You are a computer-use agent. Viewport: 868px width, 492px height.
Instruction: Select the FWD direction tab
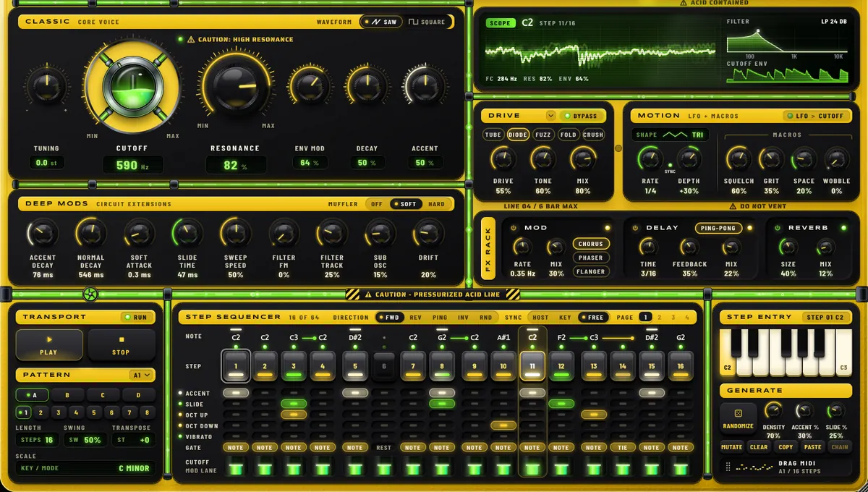(391, 317)
